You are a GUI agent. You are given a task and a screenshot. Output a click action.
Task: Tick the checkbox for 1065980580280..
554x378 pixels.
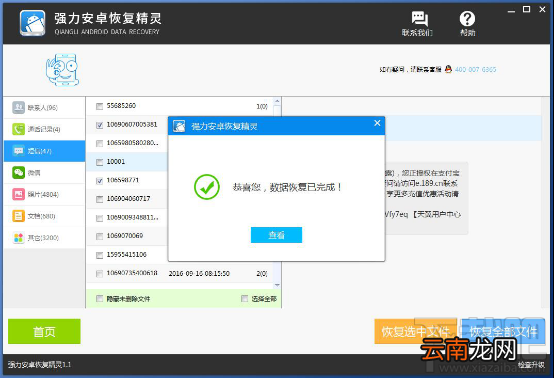click(x=100, y=143)
